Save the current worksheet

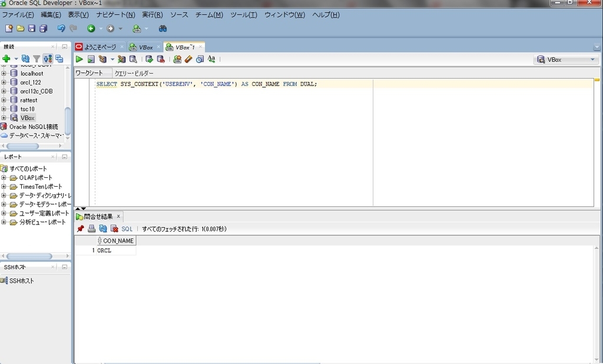32,28
